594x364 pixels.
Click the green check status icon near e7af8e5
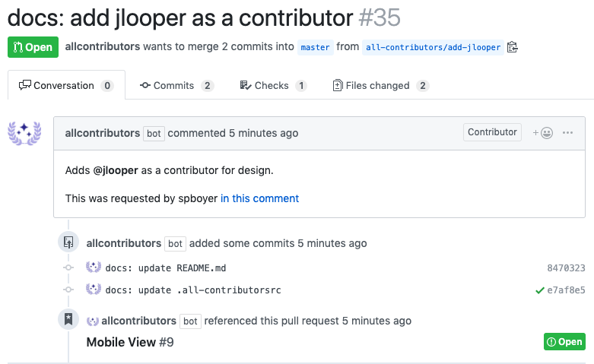540,290
